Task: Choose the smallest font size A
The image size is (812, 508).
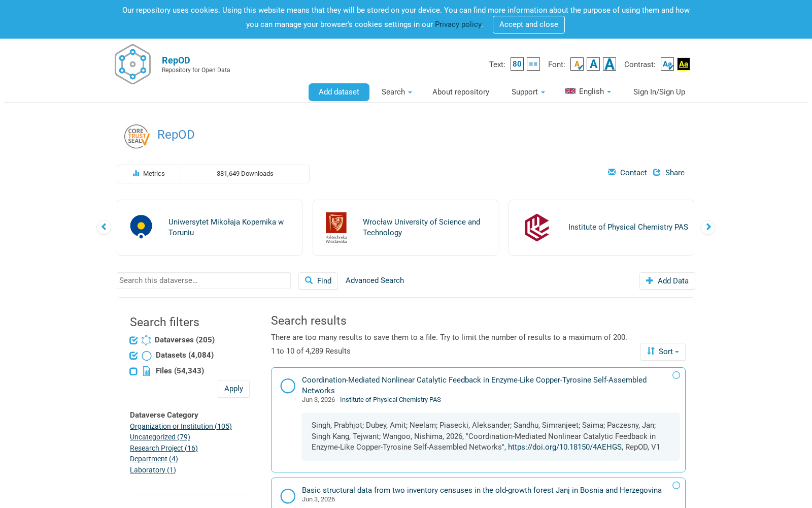Action: 577,64
